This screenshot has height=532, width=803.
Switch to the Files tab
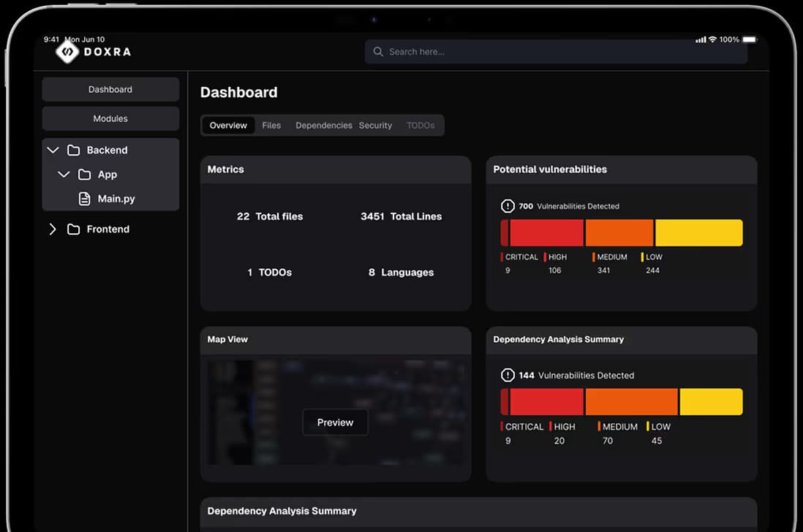tap(271, 126)
